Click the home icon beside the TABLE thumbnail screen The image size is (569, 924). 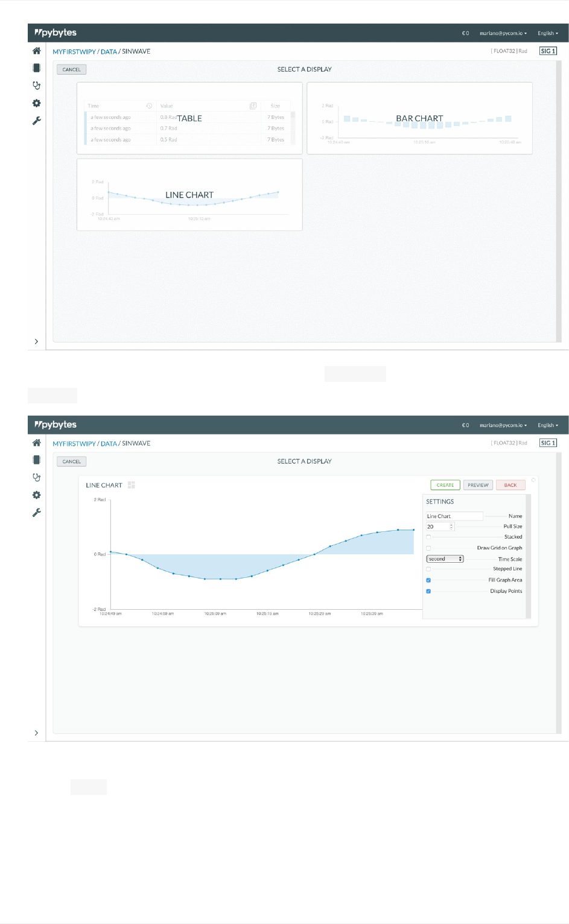point(37,51)
